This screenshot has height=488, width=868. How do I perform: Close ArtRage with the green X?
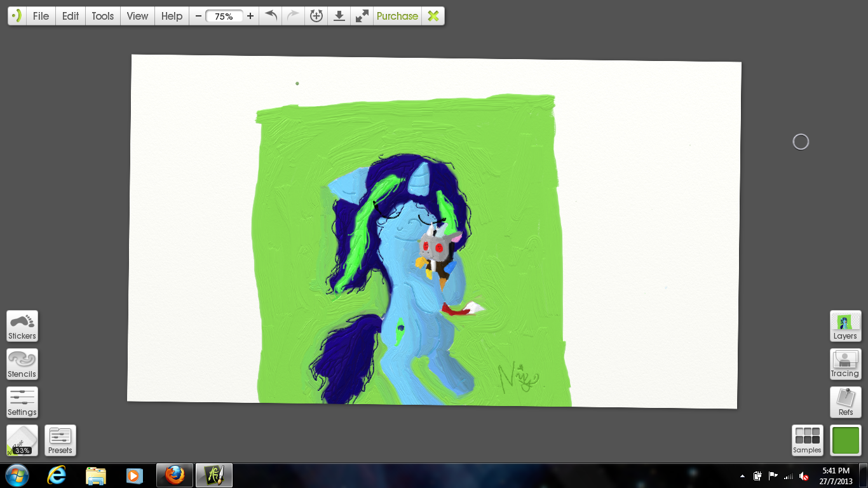tap(433, 16)
